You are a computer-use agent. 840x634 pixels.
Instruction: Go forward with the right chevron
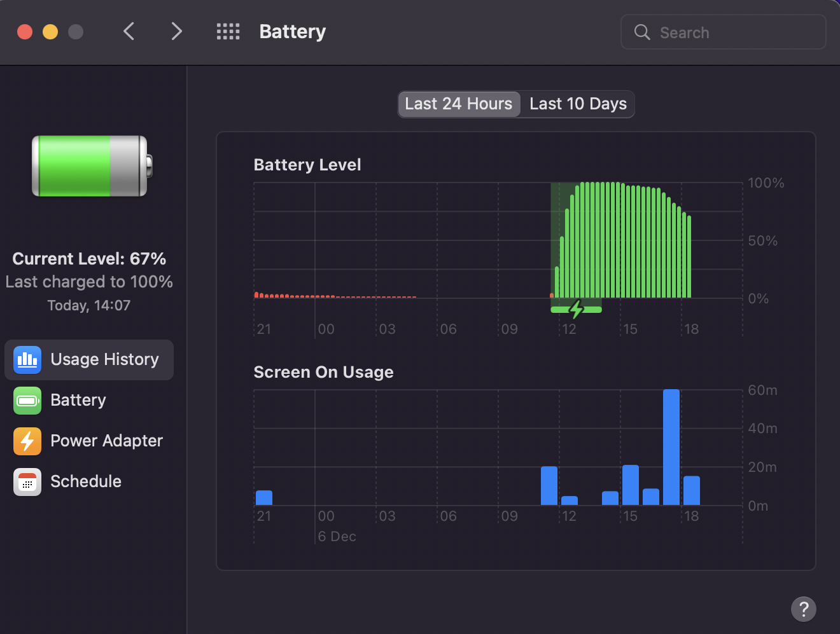[176, 32]
